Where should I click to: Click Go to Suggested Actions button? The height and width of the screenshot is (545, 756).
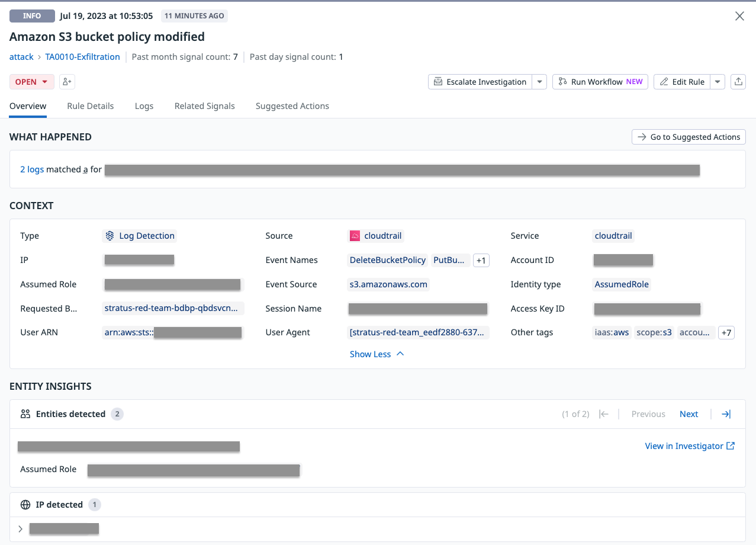688,137
